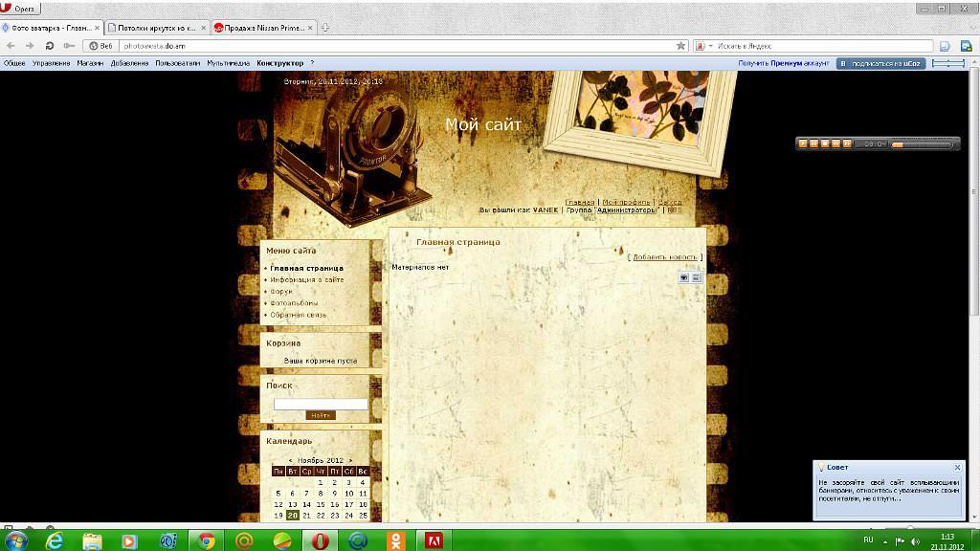Image resolution: width=980 pixels, height=551 pixels.
Task: Open the Мультимедиа admin menu
Action: click(228, 63)
